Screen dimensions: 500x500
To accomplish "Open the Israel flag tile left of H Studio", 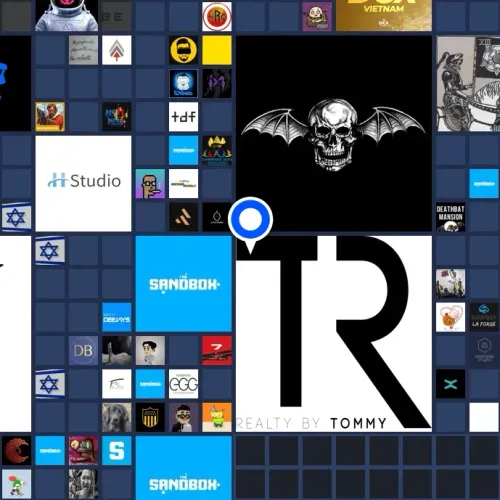I will (x=17, y=217).
